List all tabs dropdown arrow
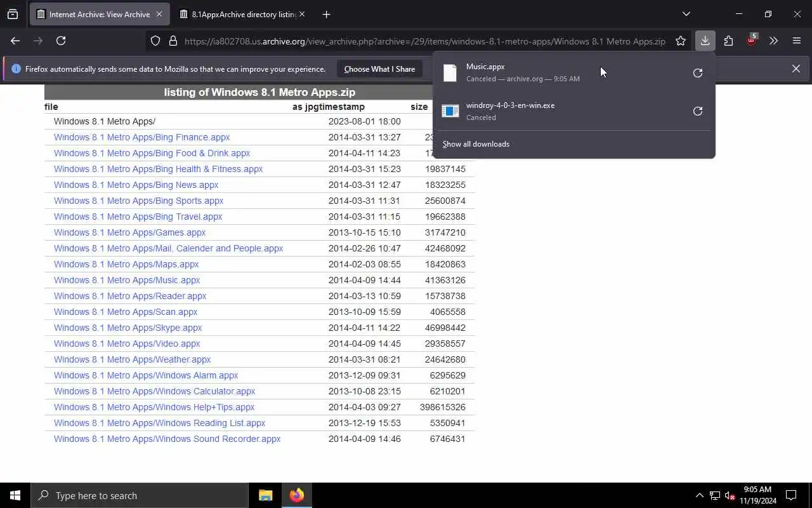The width and height of the screenshot is (812, 508). [686, 14]
